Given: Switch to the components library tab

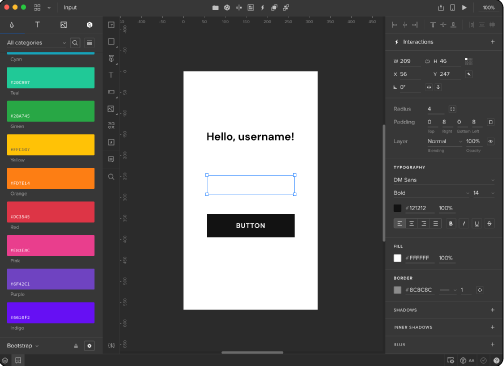Looking at the screenshot, I should 89,25.
